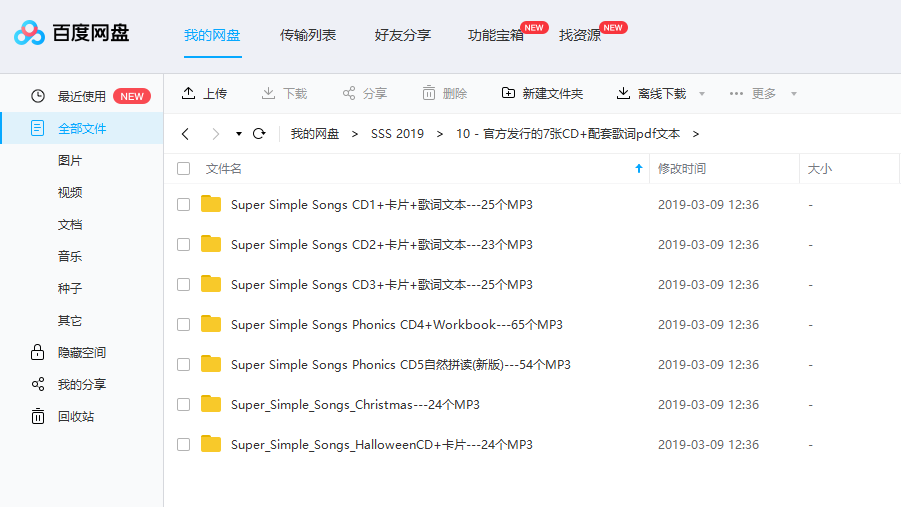Screen dimensions: 901x507
Task: Open Super_Simple_Songs_Christmas folder name
Action: (355, 405)
